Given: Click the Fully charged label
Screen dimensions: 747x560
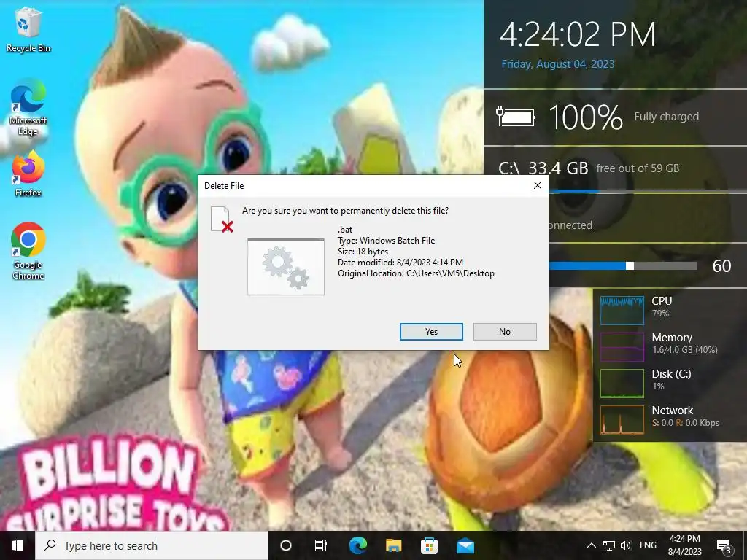Looking at the screenshot, I should pos(667,117).
